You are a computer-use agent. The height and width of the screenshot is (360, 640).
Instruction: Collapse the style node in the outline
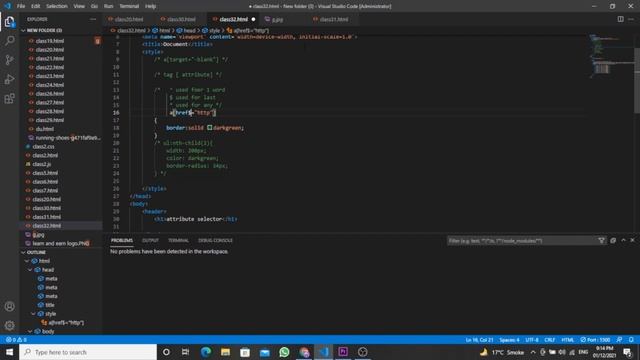point(33,314)
